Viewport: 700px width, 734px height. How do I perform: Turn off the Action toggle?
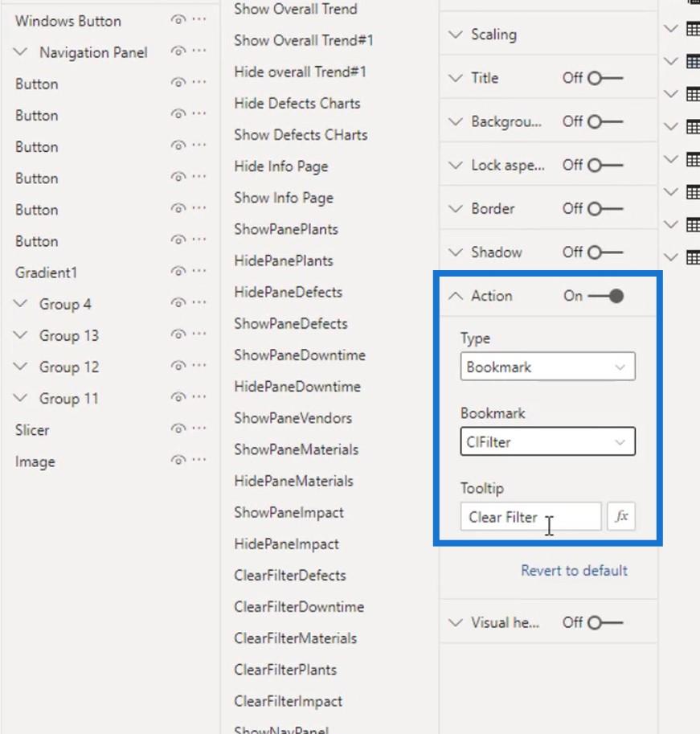point(605,296)
